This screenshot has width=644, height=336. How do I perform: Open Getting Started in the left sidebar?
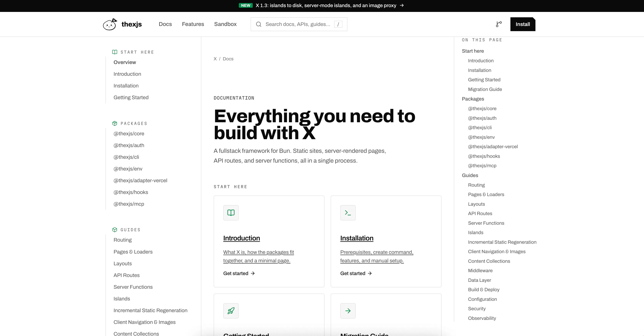point(131,98)
